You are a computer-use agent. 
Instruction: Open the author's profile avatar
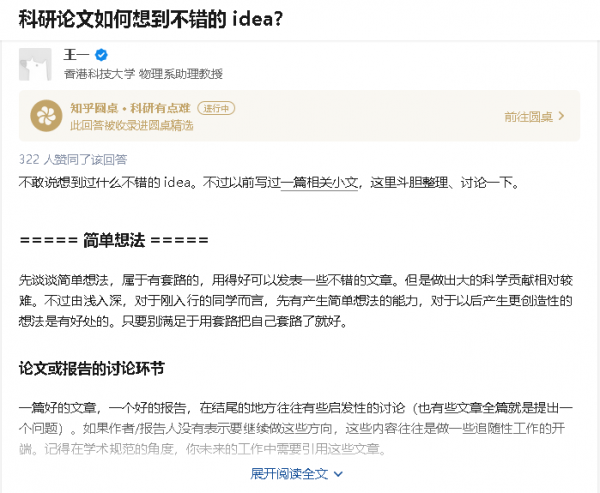(x=36, y=64)
